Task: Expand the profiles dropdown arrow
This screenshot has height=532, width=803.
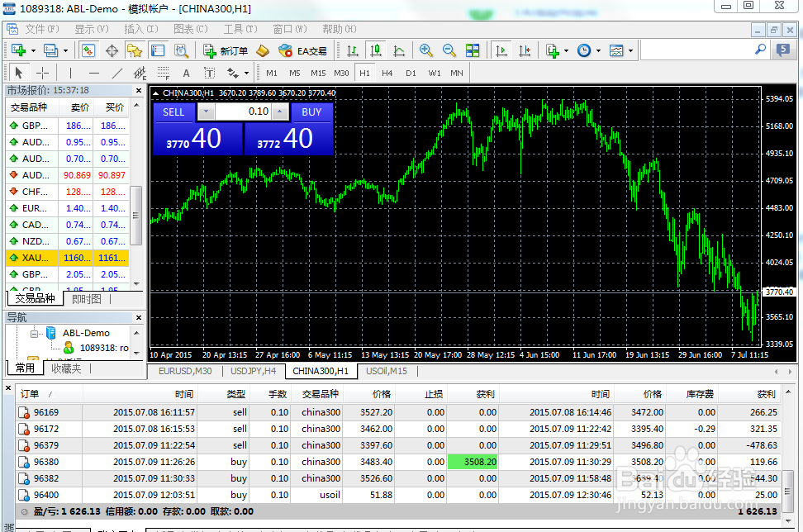Action: (65, 50)
